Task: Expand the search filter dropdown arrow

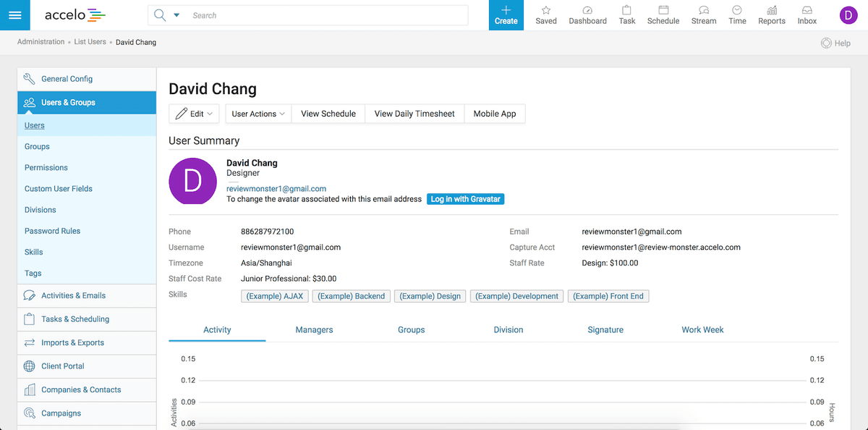Action: (x=176, y=15)
